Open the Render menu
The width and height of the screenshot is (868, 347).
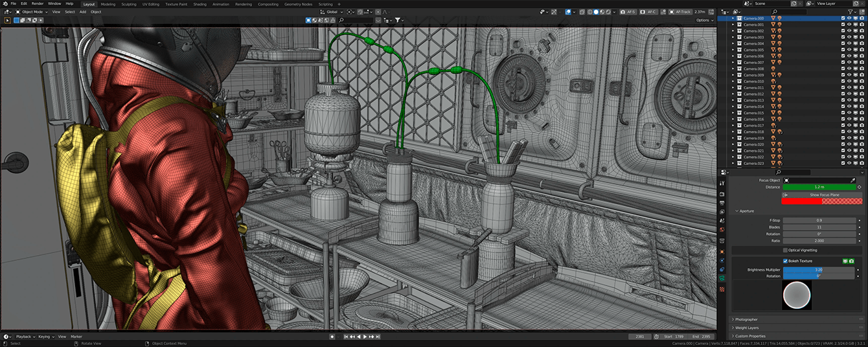click(38, 4)
